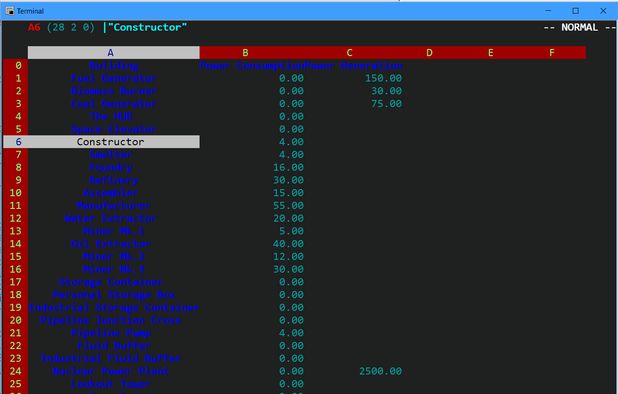Select the Industrial Fluid Buffer cell

pos(111,358)
